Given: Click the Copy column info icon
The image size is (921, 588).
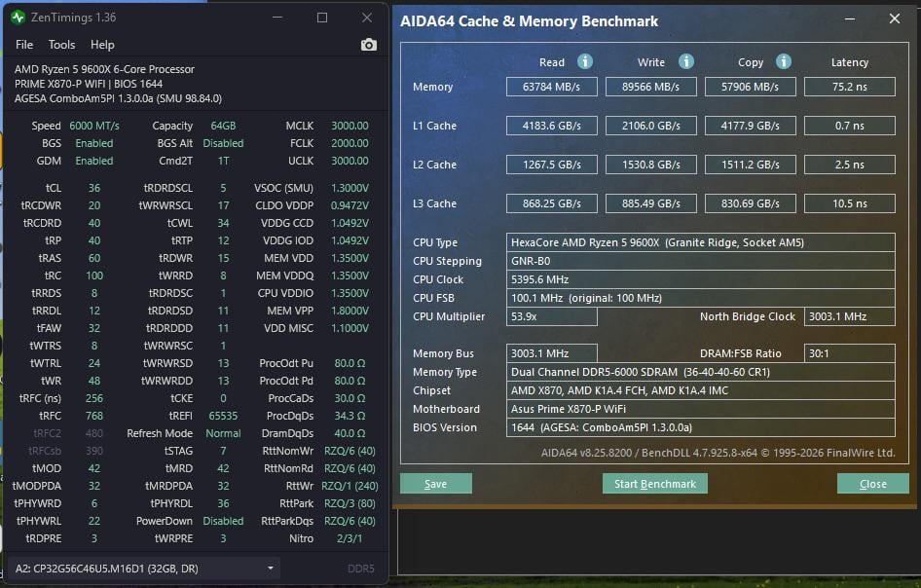Looking at the screenshot, I should (x=784, y=61).
